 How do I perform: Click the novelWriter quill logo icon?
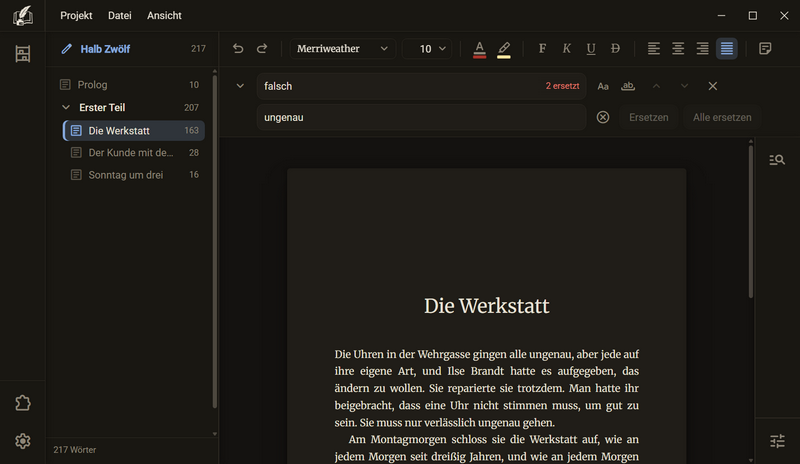point(22,15)
